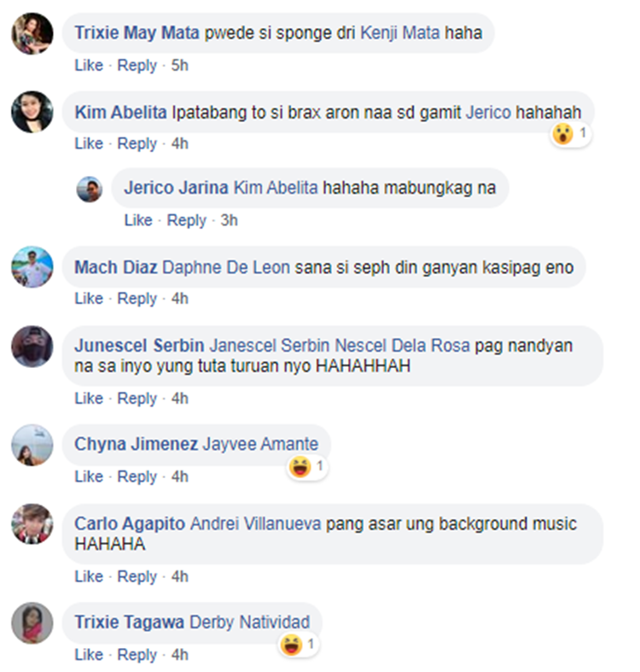The height and width of the screenshot is (672, 640).
Task: Like Trixie May Mata's comment
Action: 89,65
